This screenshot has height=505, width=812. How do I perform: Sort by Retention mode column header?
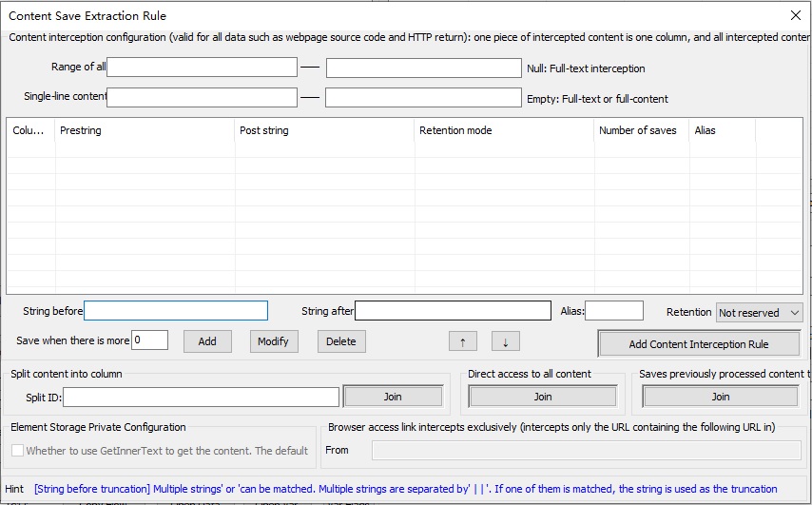(504, 130)
